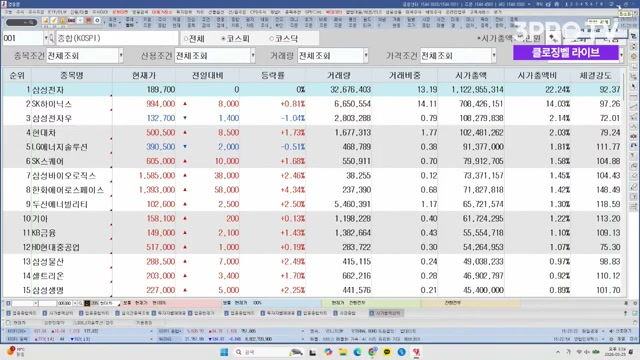Click the 거래비중 column header
640x360 pixels.
pyautogui.click(x=404, y=76)
